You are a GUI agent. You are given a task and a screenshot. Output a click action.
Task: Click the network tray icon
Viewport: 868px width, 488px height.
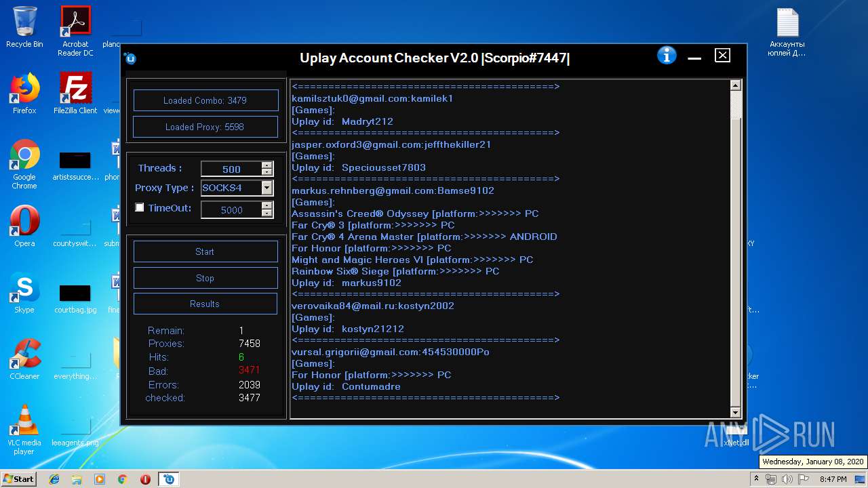click(x=771, y=479)
